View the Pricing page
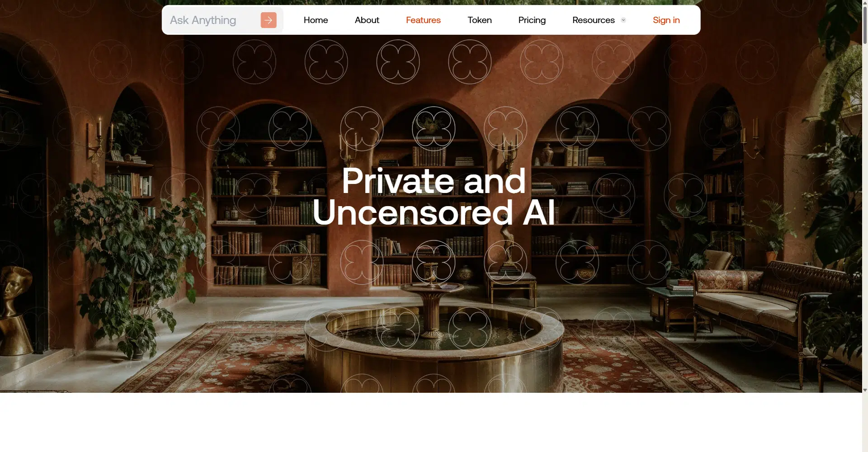868x452 pixels. (x=532, y=20)
